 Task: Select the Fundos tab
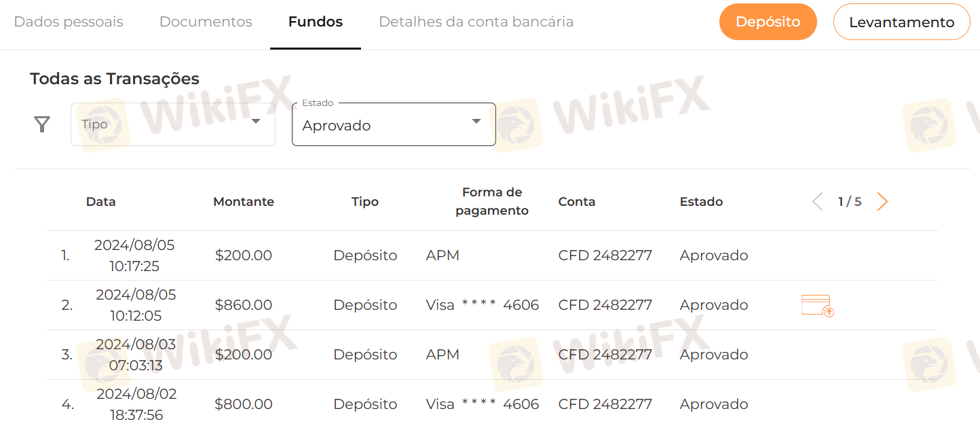coord(316,22)
